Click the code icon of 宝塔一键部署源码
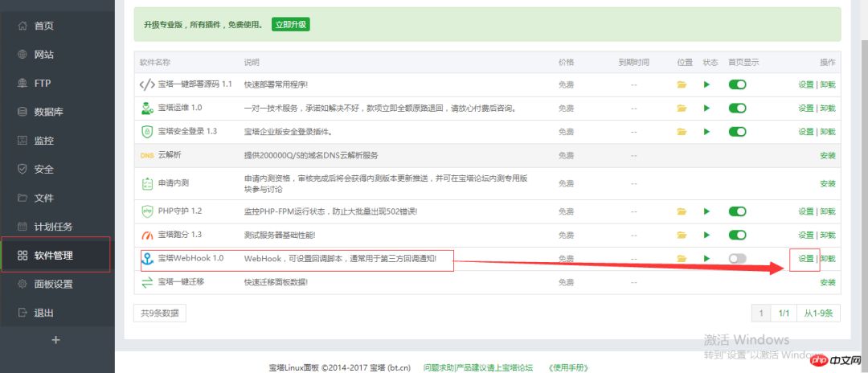The height and width of the screenshot is (373, 868). point(147,84)
